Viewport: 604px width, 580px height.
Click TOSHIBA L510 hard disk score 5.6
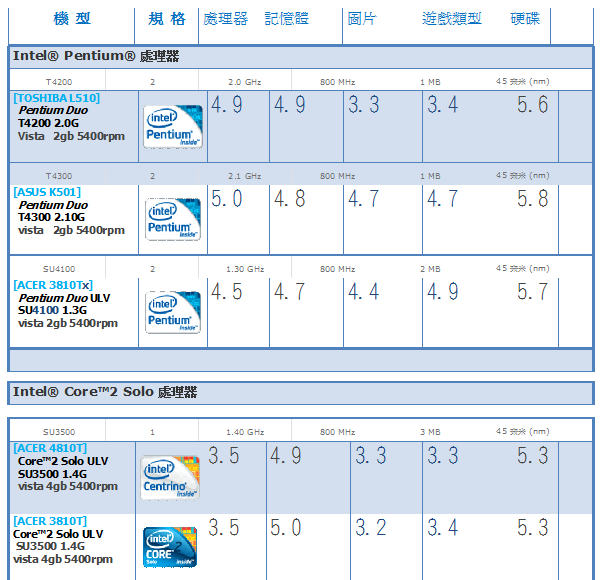point(532,104)
